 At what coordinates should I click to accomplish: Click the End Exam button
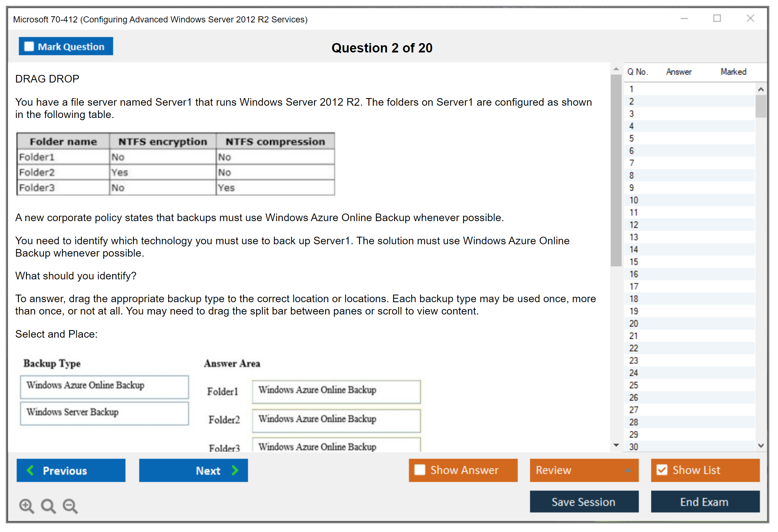click(x=705, y=502)
